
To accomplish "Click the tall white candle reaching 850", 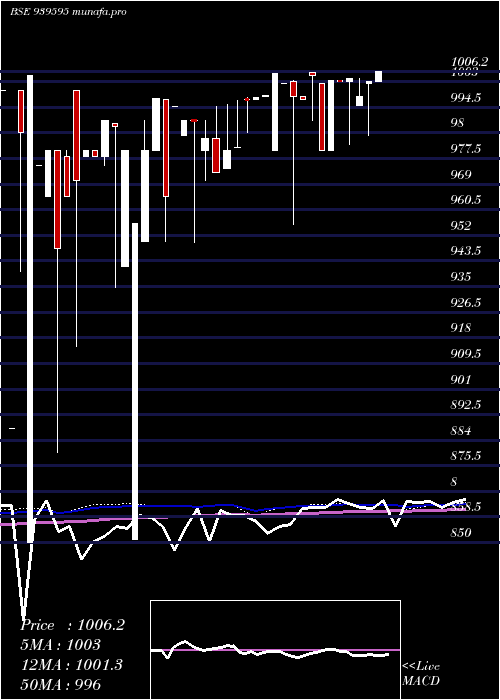I will point(30,309).
